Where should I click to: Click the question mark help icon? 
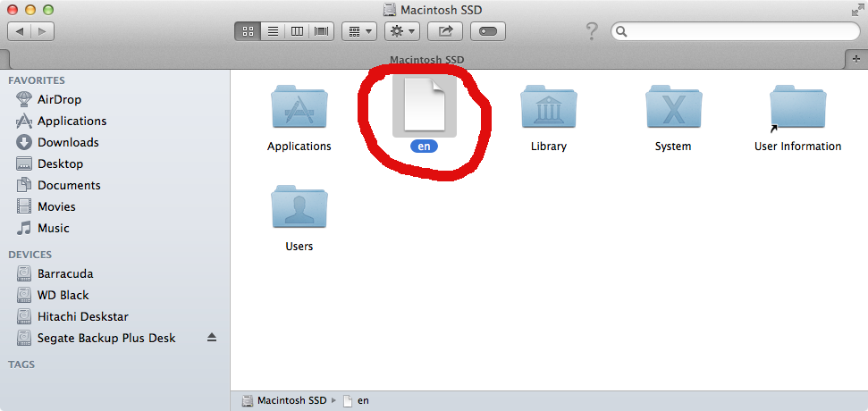(x=592, y=31)
